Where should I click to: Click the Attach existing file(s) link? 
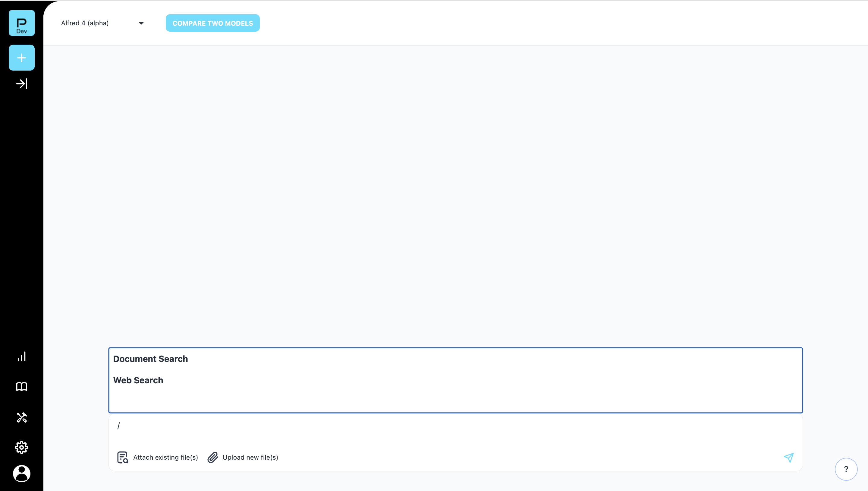(x=165, y=458)
